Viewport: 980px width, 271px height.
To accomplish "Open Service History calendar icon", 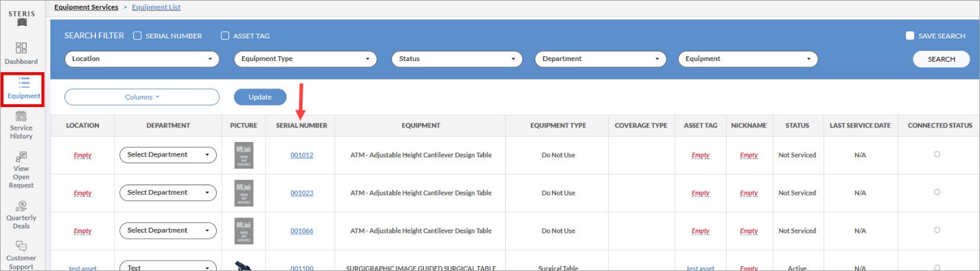I will point(21,116).
